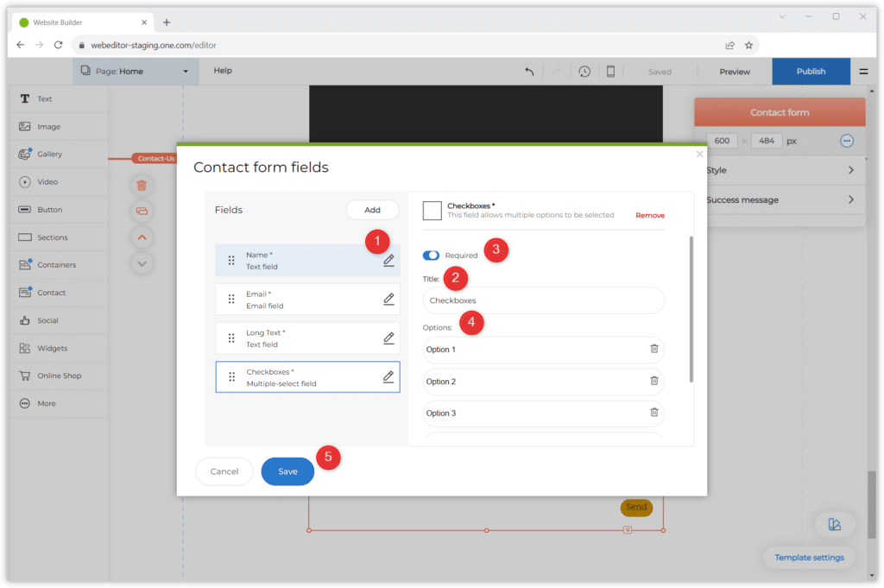Image resolution: width=884 pixels, height=588 pixels.
Task: Close the Contact form fields dialog
Action: point(699,154)
